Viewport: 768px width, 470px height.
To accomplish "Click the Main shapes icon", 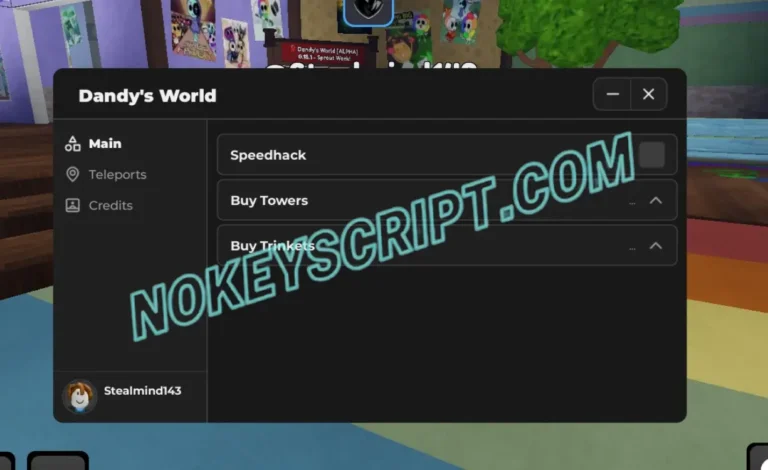I will point(72,143).
